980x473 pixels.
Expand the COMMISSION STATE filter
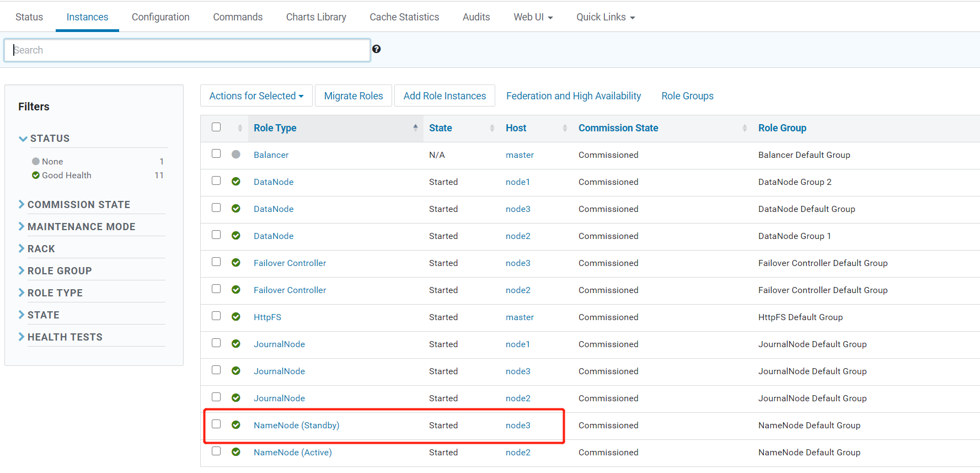[x=74, y=205]
